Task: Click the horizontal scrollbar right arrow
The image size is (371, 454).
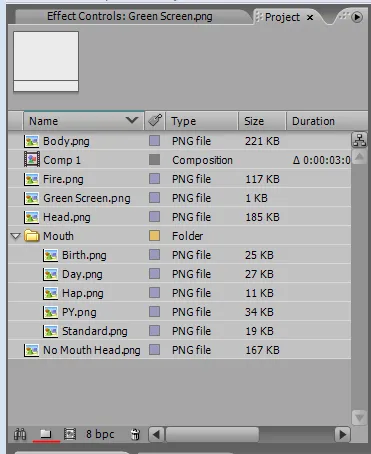Action: pyautogui.click(x=342, y=435)
